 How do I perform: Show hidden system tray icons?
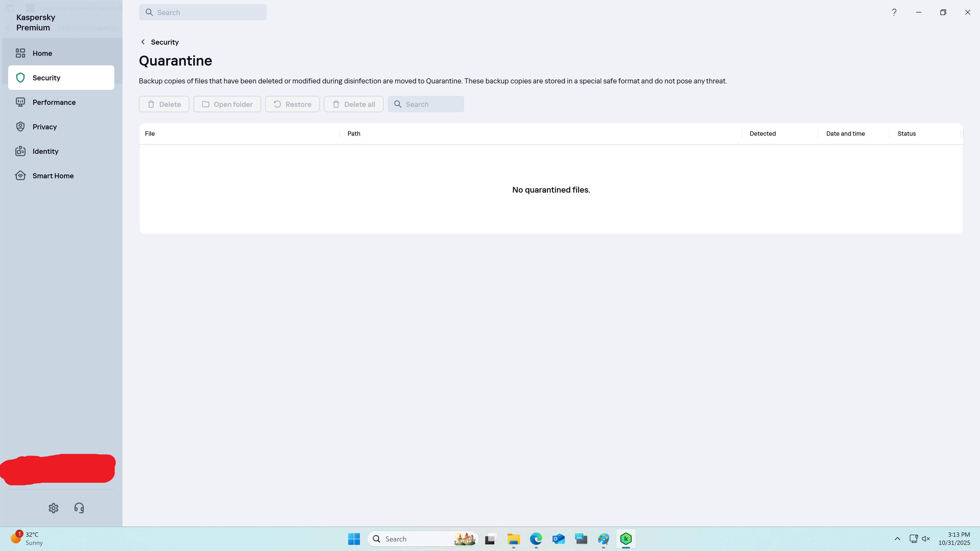(898, 539)
